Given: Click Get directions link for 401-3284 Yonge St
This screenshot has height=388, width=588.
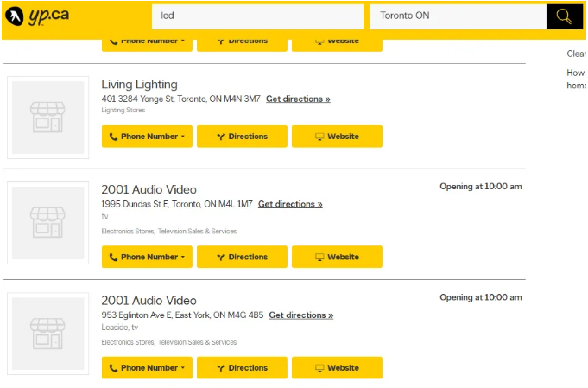Looking at the screenshot, I should click(x=298, y=99).
